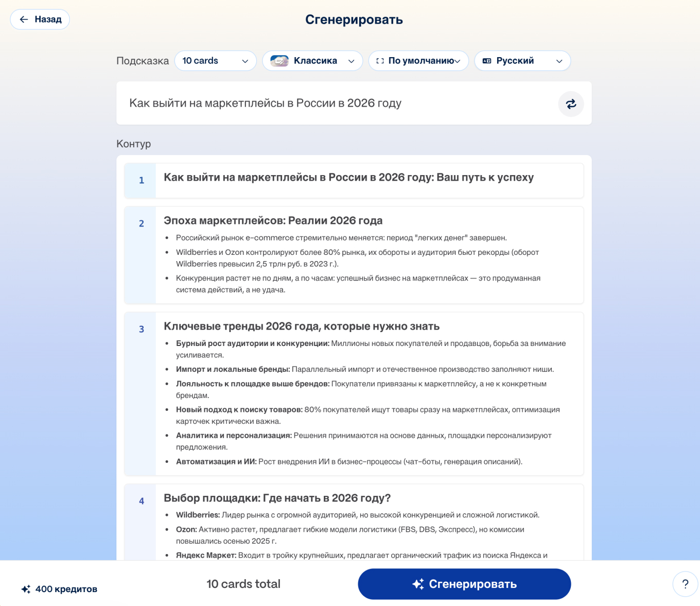700x606 pixels.
Task: Click the translation icon beside Русский
Action: click(x=486, y=60)
